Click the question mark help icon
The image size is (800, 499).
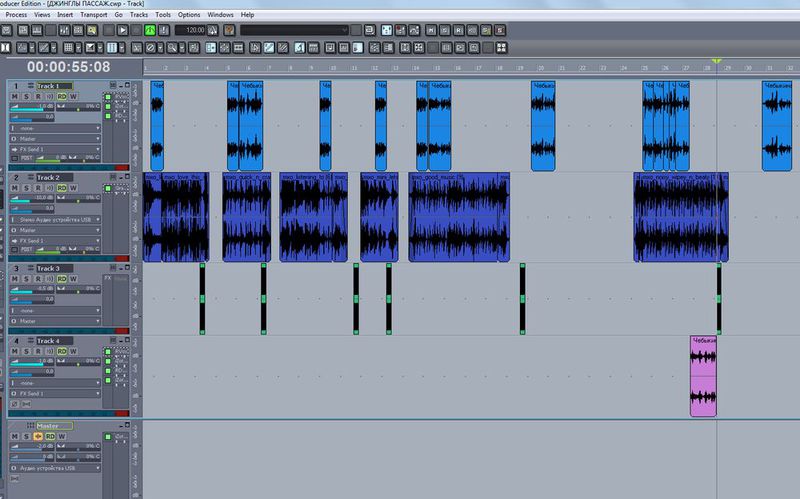click(x=230, y=30)
